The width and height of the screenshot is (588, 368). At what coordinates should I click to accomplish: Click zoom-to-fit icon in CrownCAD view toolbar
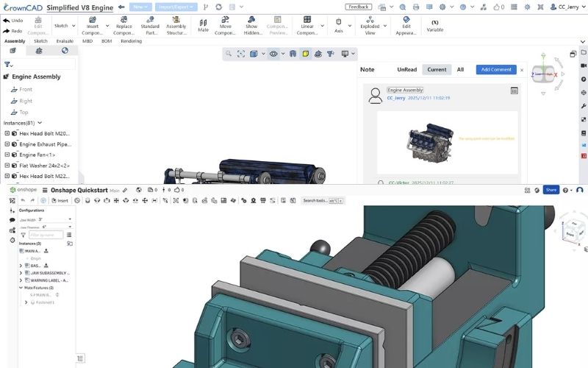pos(241,54)
